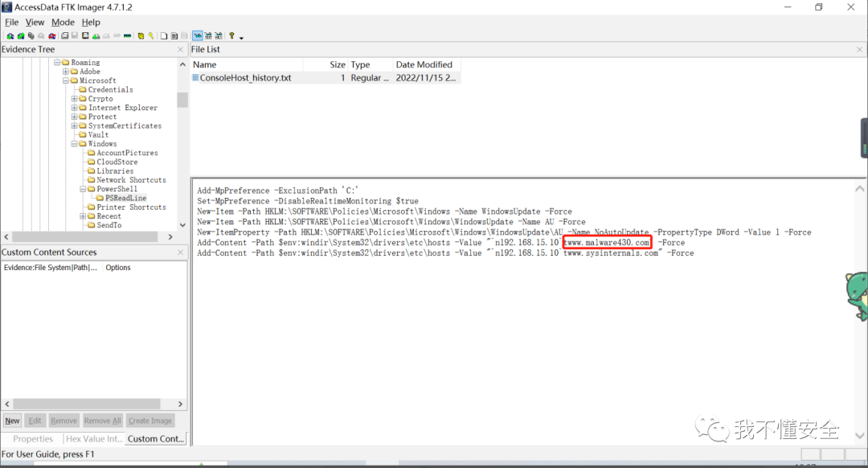Select the ConsoleHost_history.txt file row
Viewport: 868px width, 468px height.
tap(325, 78)
